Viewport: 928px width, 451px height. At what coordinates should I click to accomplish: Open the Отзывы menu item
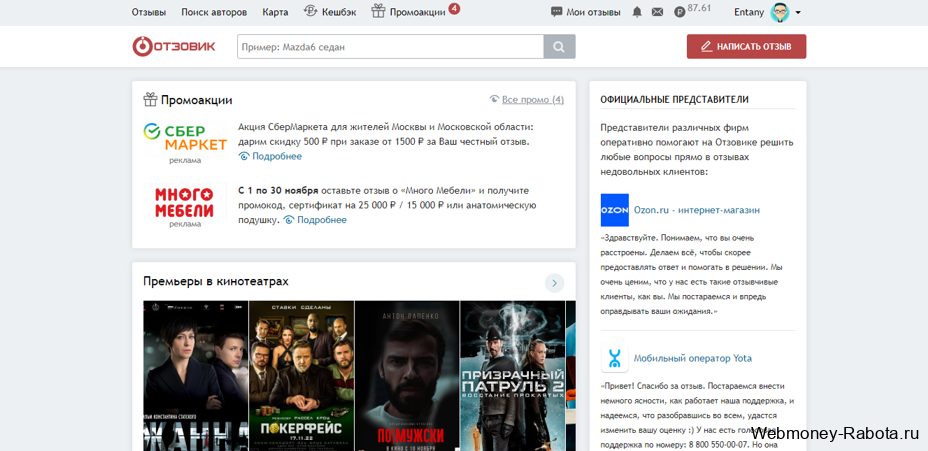[149, 12]
